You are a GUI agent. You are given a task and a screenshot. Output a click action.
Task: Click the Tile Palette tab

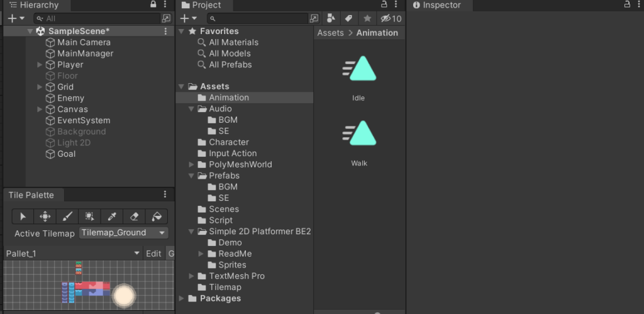(x=31, y=195)
